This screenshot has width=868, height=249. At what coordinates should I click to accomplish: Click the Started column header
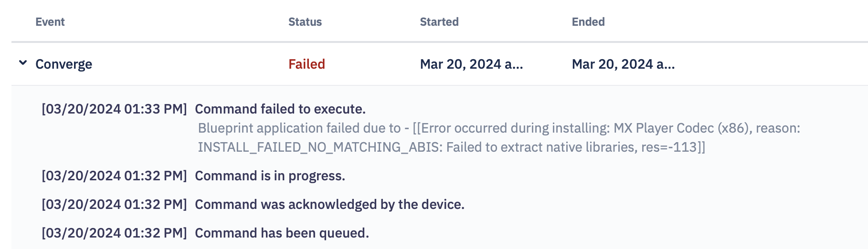439,22
